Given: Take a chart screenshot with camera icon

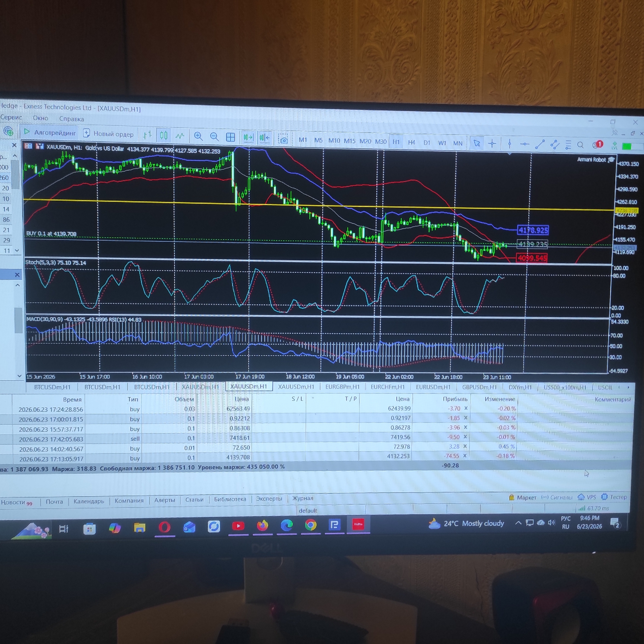Looking at the screenshot, I should click(x=283, y=139).
